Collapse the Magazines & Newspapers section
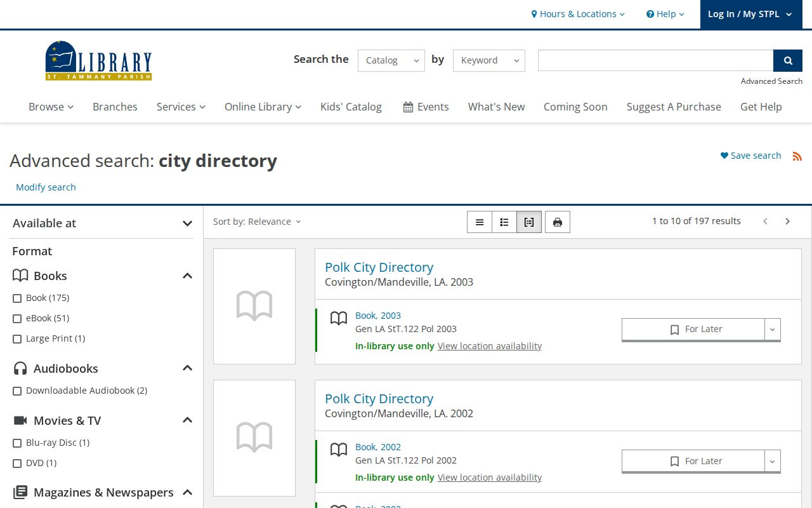This screenshot has width=812, height=508. (187, 492)
